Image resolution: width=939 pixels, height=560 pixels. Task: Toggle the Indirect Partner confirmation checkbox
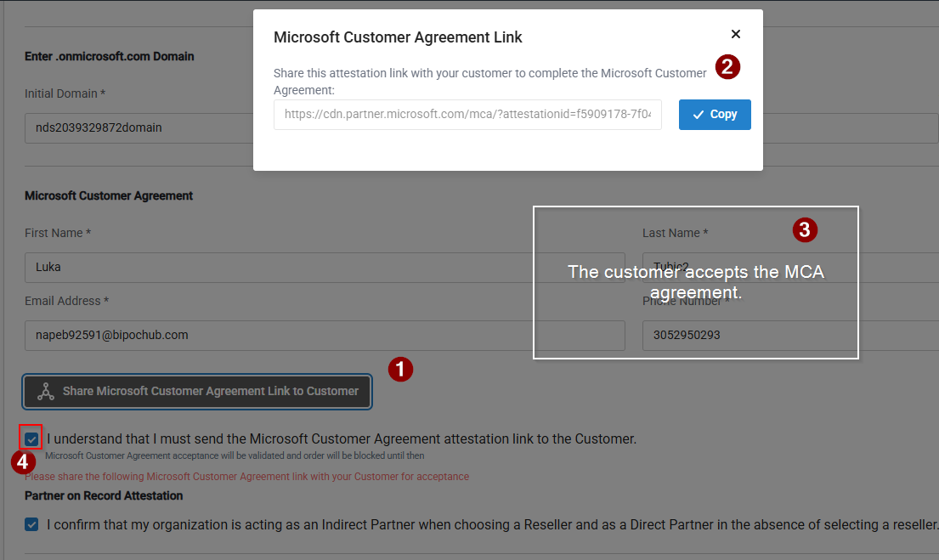[31, 524]
